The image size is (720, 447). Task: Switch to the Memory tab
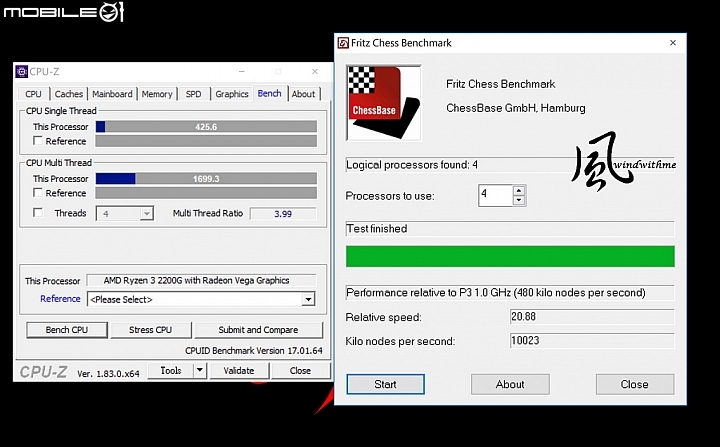[157, 94]
